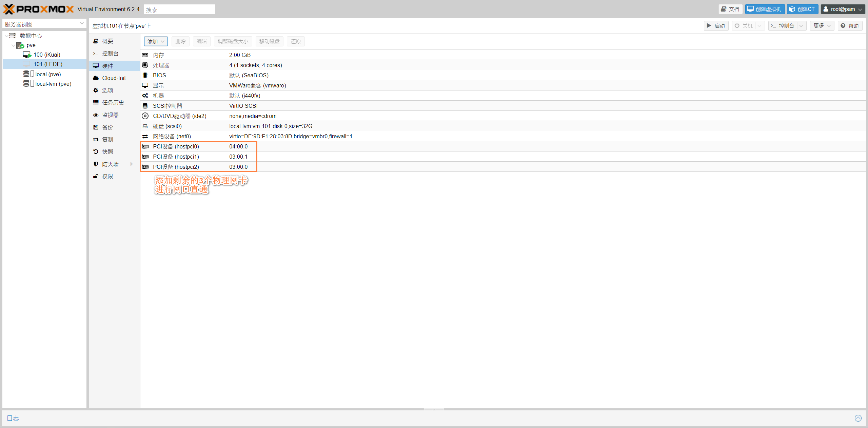Open the Cloud-Init section

click(x=114, y=78)
